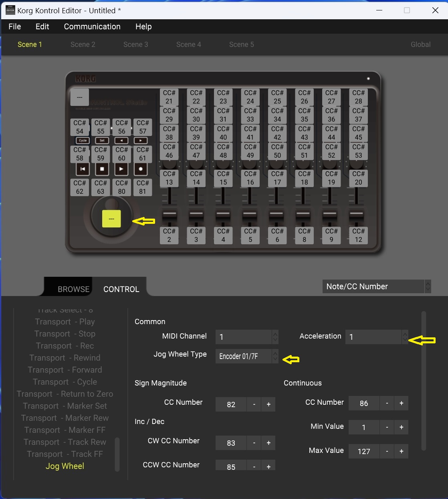448x499 pixels.
Task: Open the Note/CC Number dropdown
Action: (377, 286)
